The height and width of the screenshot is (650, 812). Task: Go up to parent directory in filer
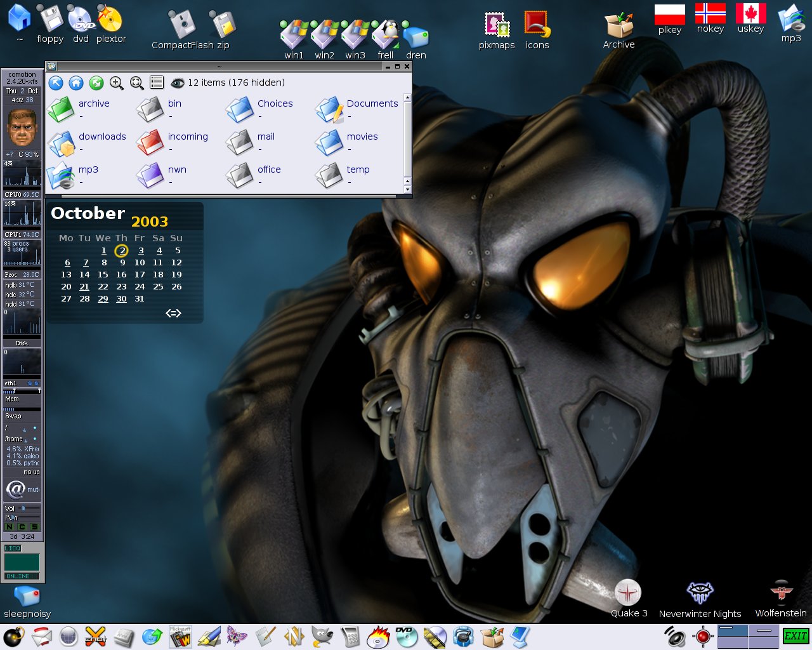[56, 83]
